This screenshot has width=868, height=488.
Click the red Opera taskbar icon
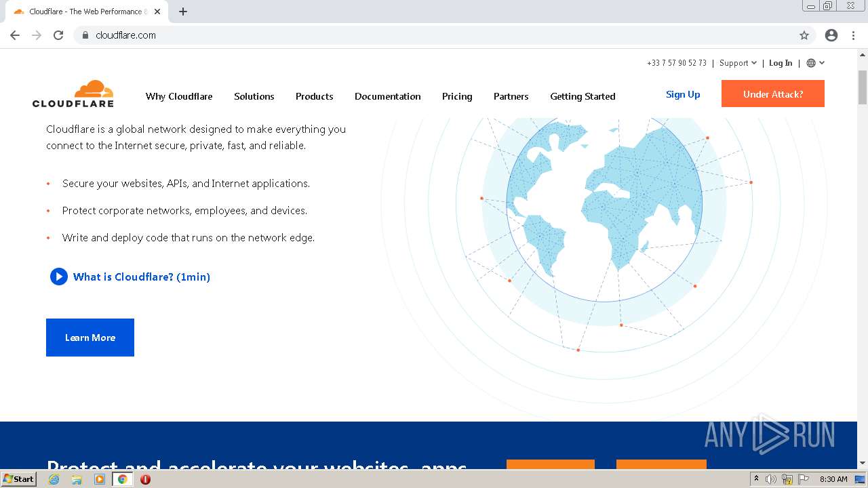coord(145,479)
